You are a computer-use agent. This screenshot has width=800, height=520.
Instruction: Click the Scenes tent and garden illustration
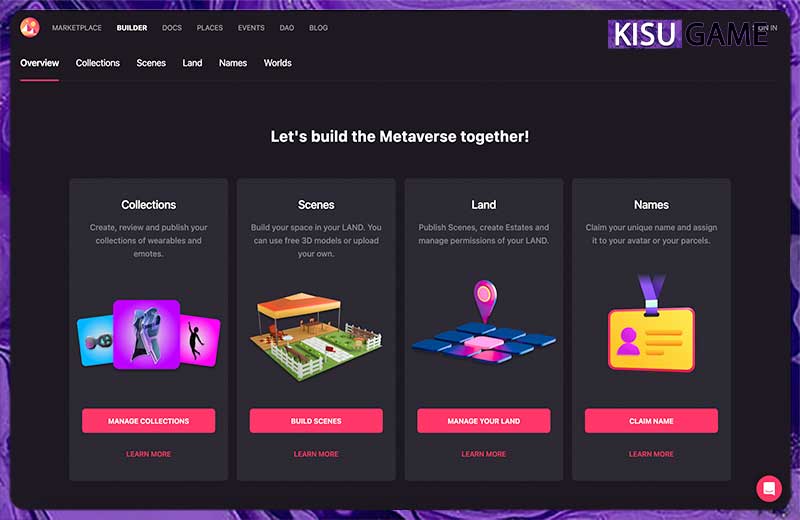316,335
